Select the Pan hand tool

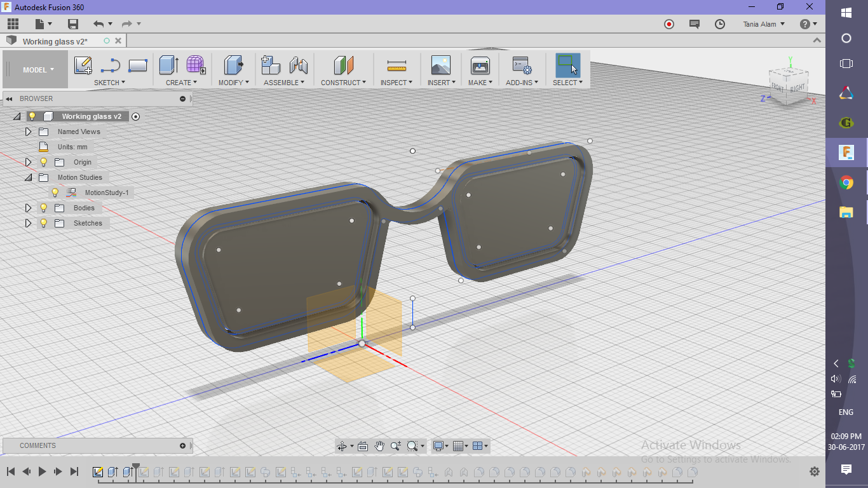click(379, 446)
